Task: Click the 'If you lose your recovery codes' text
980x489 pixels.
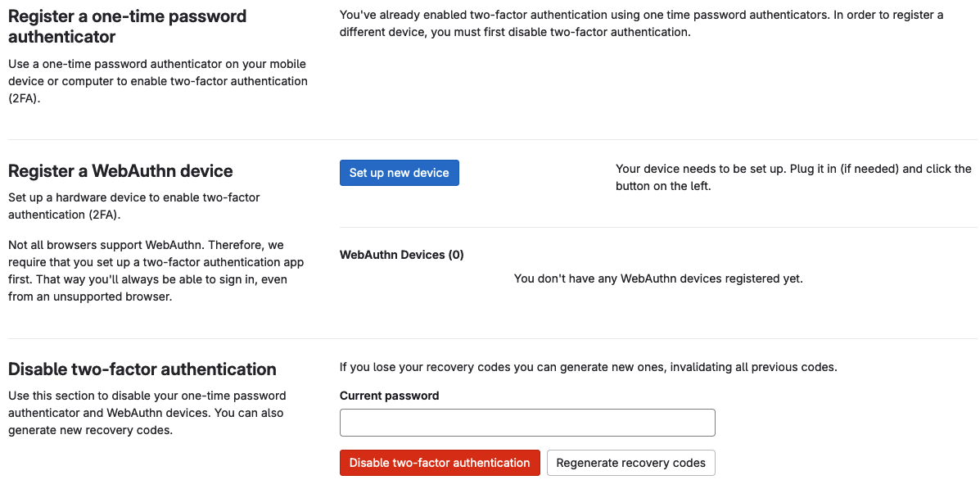Action: pyautogui.click(x=588, y=367)
